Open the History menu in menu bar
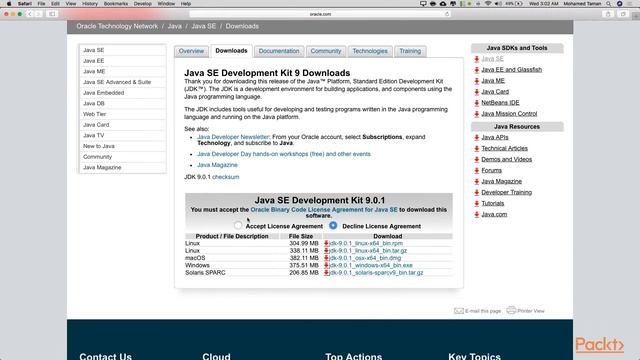 89,4
